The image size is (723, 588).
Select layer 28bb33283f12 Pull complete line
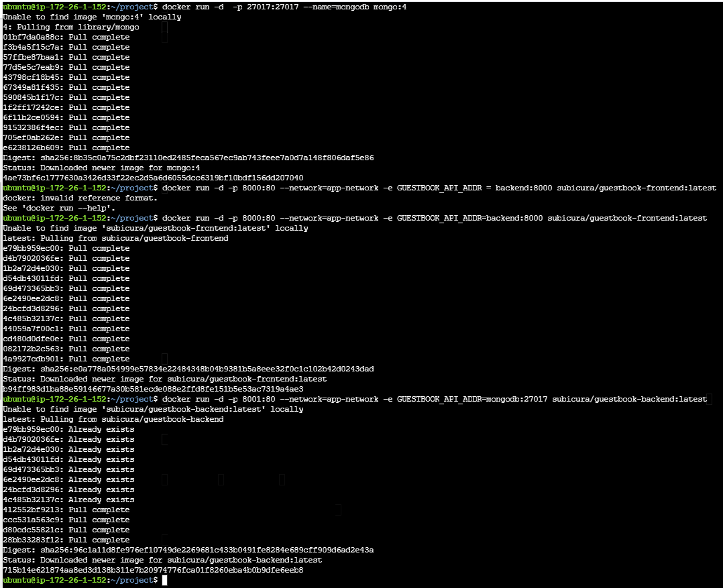click(66, 540)
